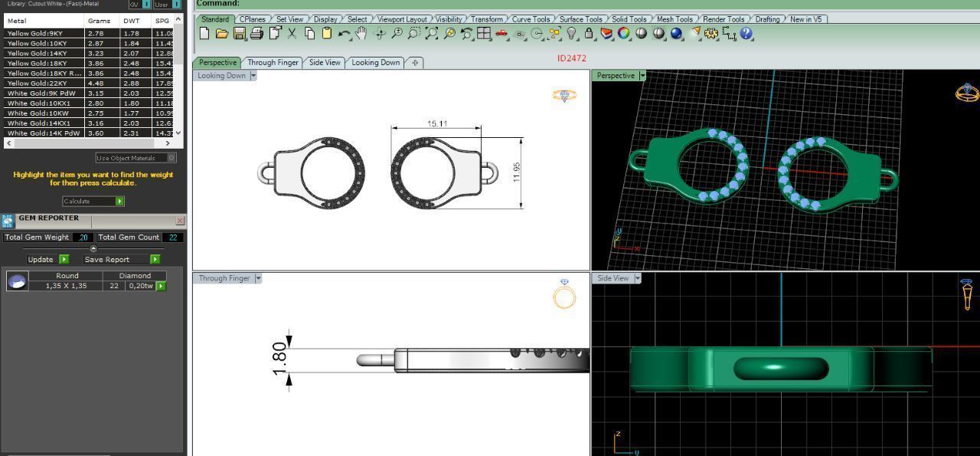The height and width of the screenshot is (456, 980).
Task: Print the viewport with printer icon
Action: tap(256, 33)
